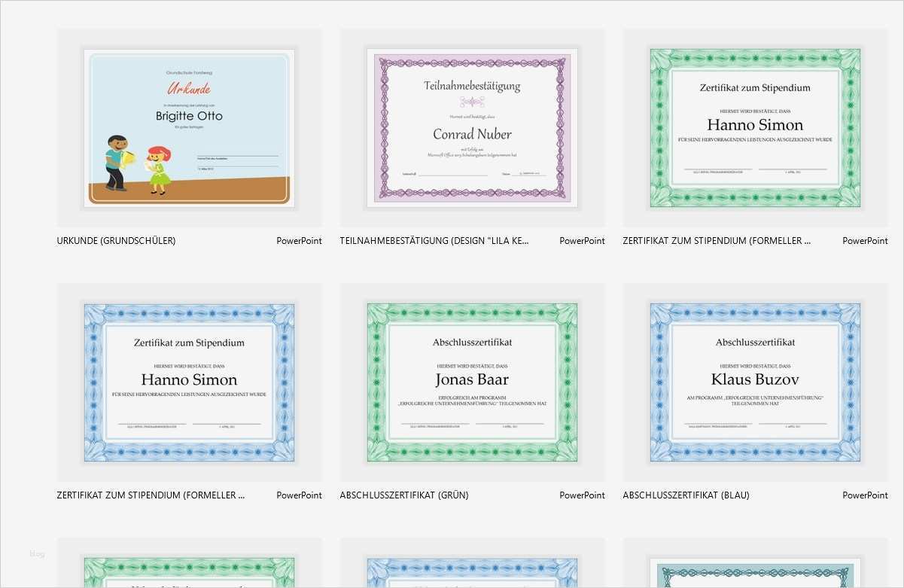Click PowerPoint label beside URKUNDE (GRUNDSCHÜLER)
The height and width of the screenshot is (588, 904).
[x=299, y=241]
